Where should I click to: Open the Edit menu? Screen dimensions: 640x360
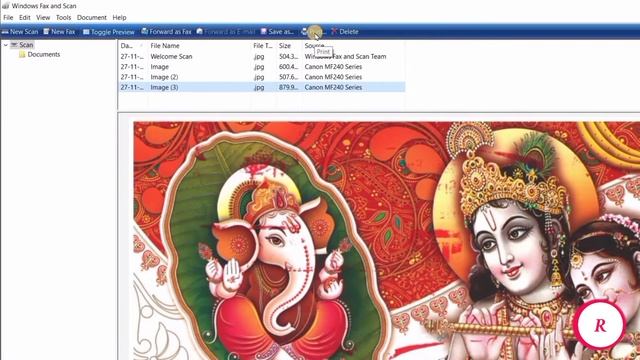24,18
